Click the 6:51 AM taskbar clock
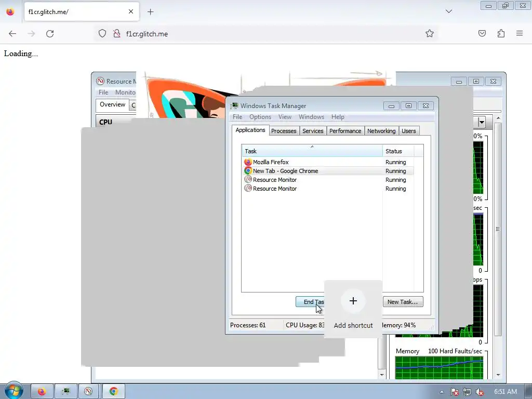 coord(506,392)
